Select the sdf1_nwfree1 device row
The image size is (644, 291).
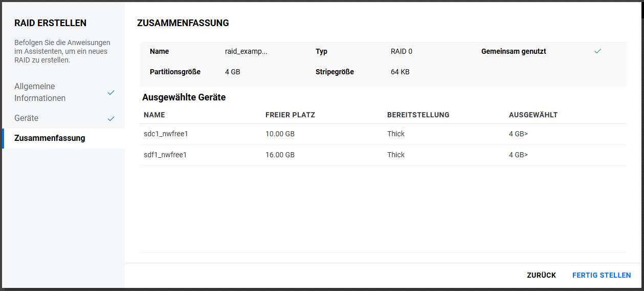point(165,155)
